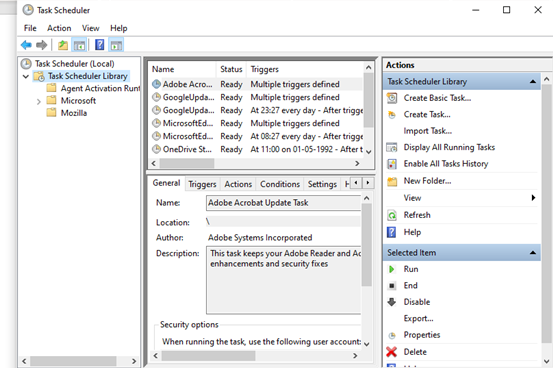Image resolution: width=553 pixels, height=368 pixels.
Task: Click the task list vertical scroll down arrow
Action: pos(369,152)
